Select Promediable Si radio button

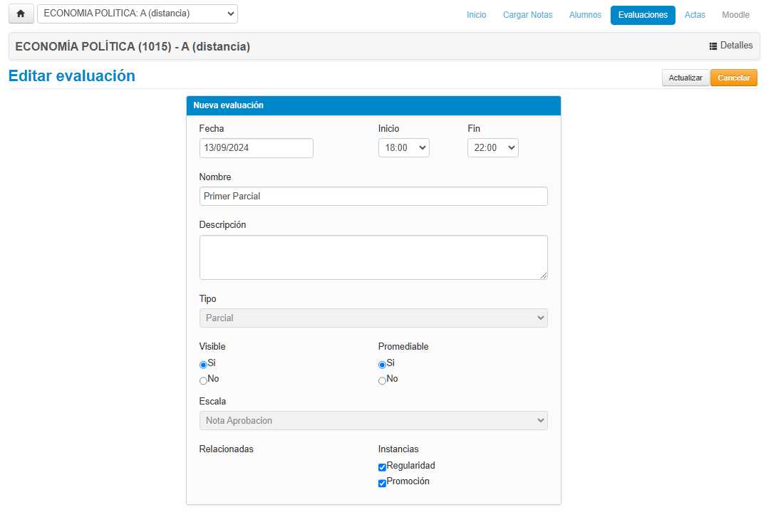coord(382,365)
